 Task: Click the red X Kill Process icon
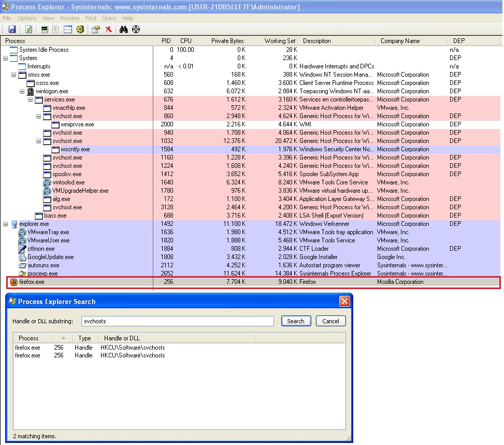coord(109,29)
